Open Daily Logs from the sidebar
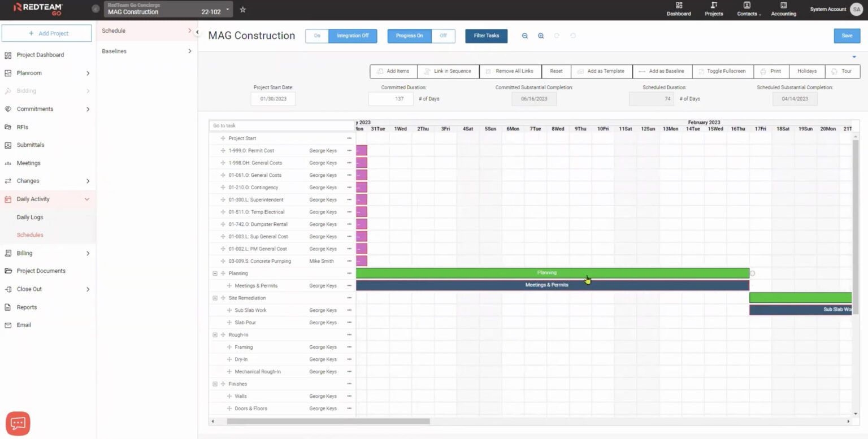868x439 pixels. click(30, 217)
